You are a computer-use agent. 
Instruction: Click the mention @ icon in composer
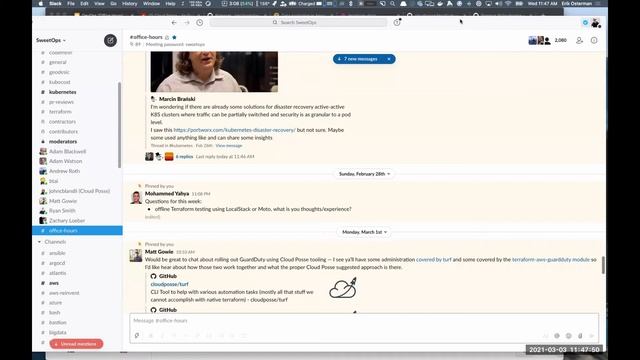click(x=557, y=336)
